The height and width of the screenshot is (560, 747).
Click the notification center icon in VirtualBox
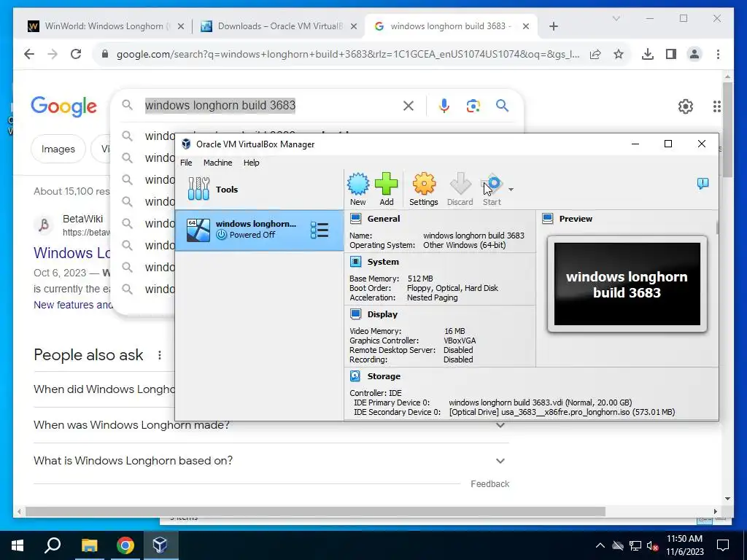(x=703, y=183)
